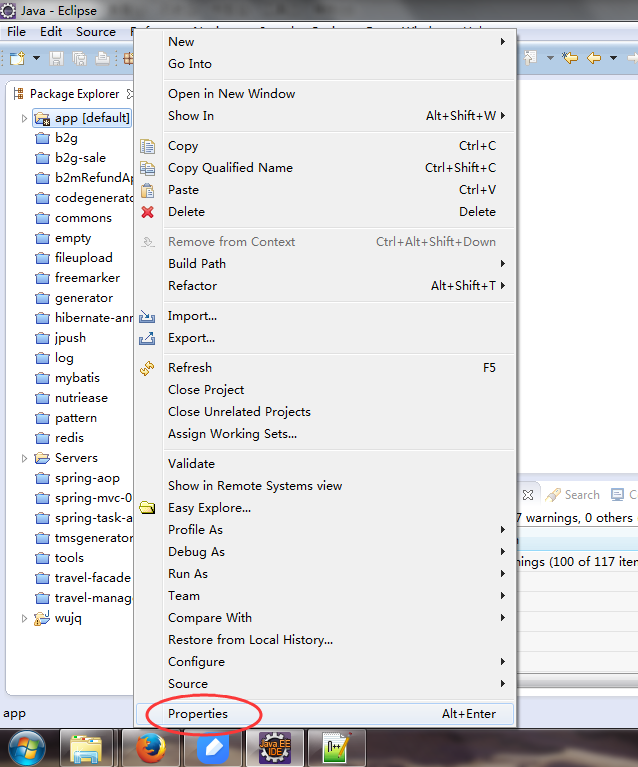This screenshot has width=638, height=767.
Task: Select the b2g project folder
Action: tap(56, 138)
